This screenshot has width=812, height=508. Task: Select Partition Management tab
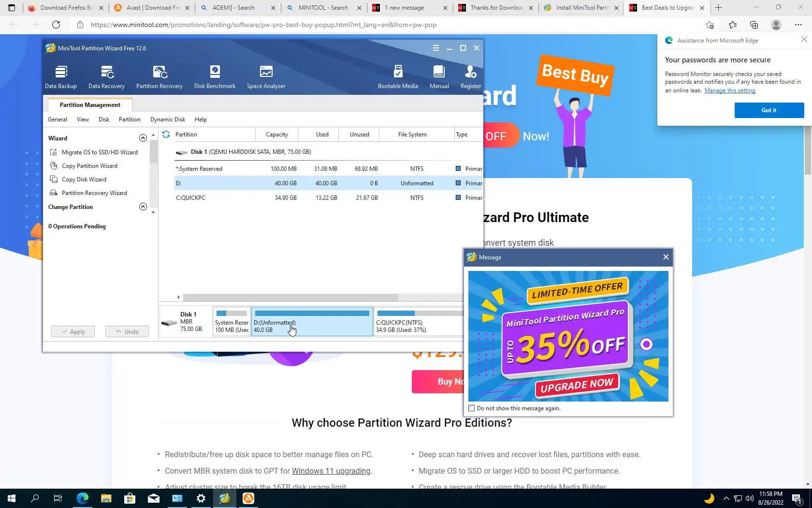[90, 105]
